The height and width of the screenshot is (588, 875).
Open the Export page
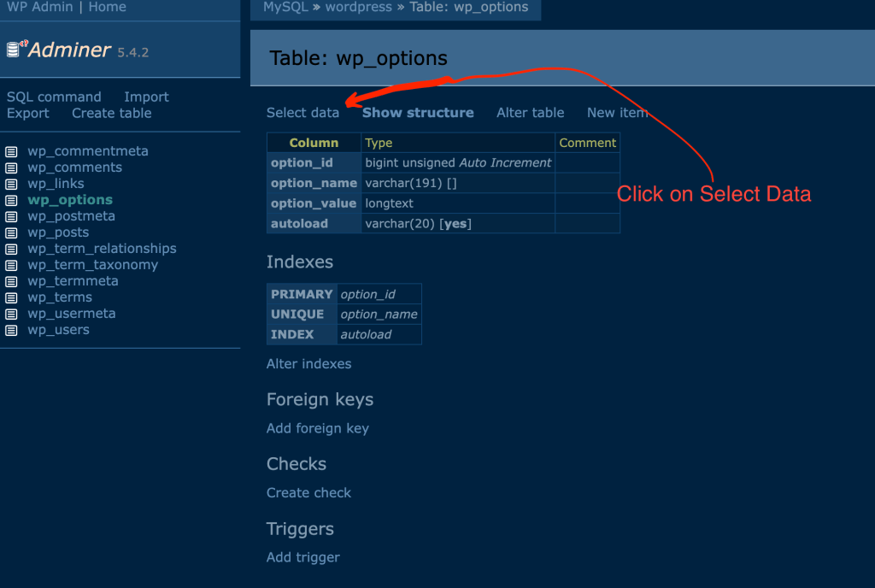click(28, 113)
